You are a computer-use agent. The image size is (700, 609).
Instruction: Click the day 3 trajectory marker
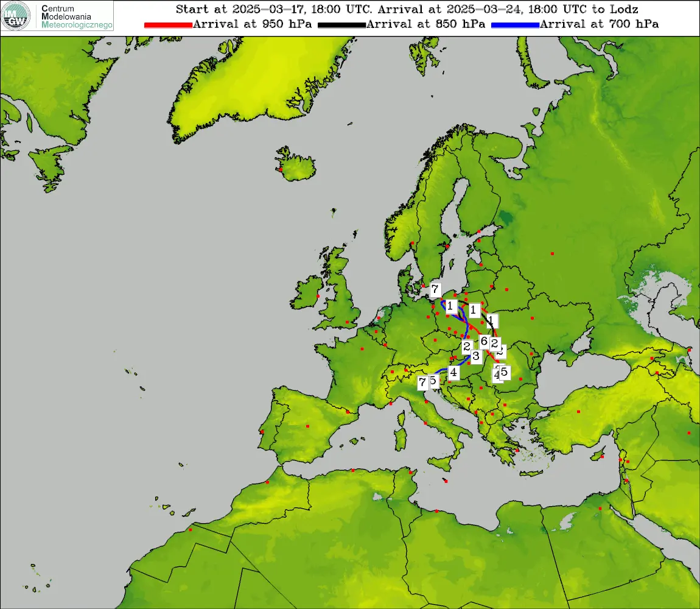click(x=477, y=356)
